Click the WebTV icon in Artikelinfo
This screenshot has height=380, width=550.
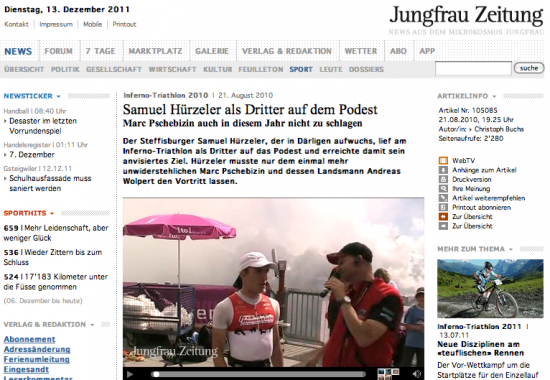(443, 161)
